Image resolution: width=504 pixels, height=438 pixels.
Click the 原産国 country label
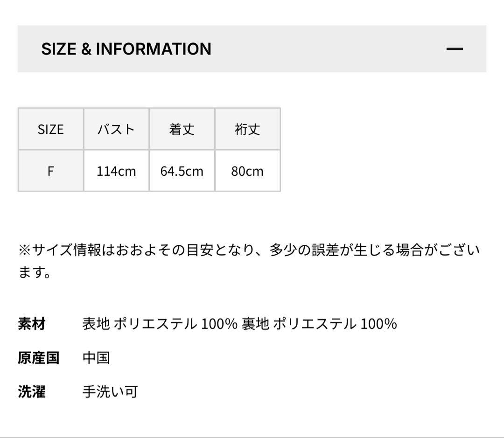38,357
